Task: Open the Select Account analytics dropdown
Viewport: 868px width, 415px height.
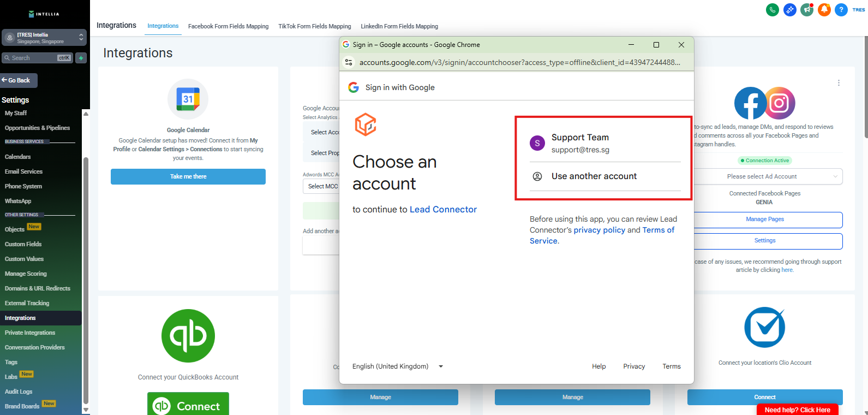Action: pos(321,132)
